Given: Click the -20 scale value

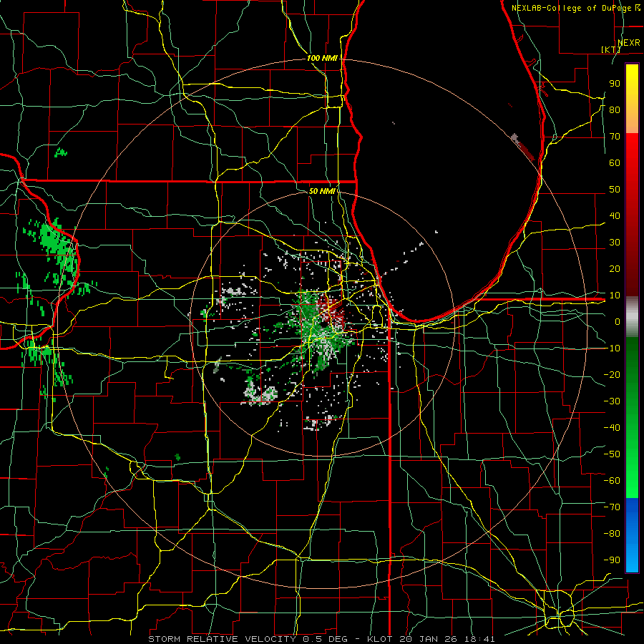Looking at the screenshot, I should 612,374.
